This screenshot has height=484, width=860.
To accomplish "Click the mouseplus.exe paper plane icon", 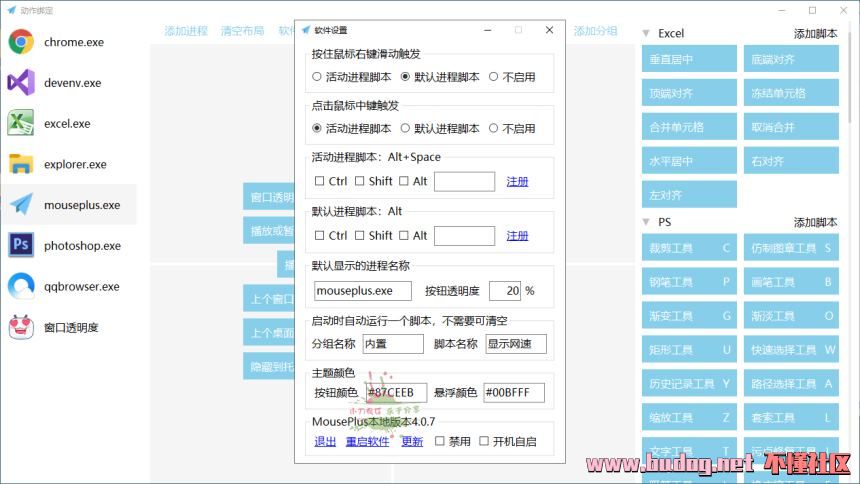I will tap(21, 205).
